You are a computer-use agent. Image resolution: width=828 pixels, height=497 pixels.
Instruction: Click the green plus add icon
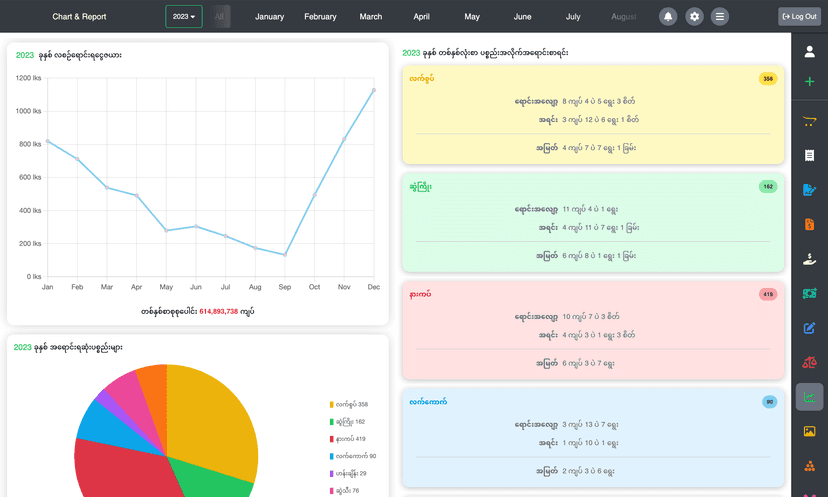[809, 82]
